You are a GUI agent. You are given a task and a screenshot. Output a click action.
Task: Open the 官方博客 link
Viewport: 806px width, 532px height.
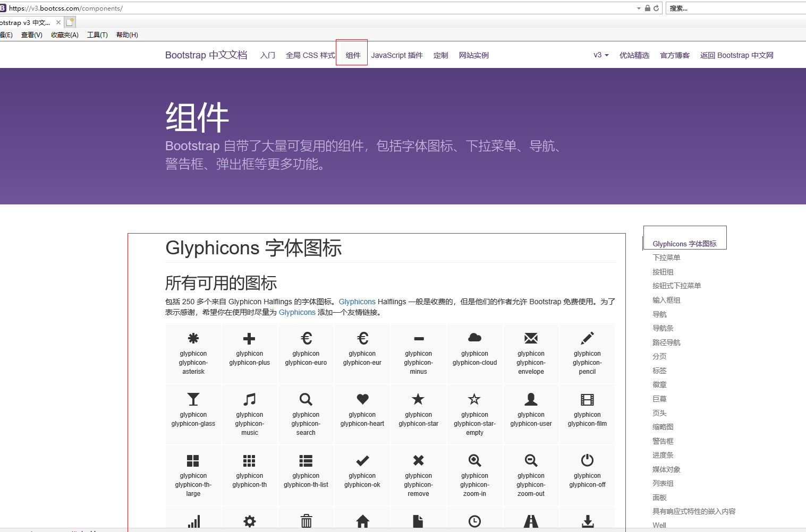pyautogui.click(x=675, y=55)
